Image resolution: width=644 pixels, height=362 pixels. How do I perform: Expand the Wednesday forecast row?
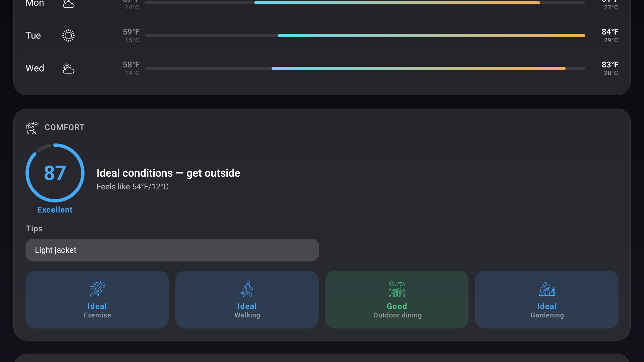[322, 68]
